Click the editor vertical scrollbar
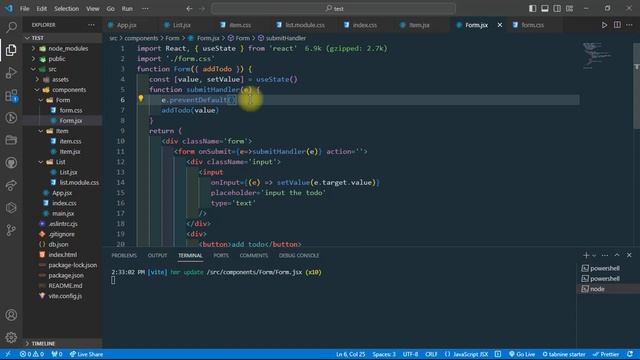 (x=637, y=86)
